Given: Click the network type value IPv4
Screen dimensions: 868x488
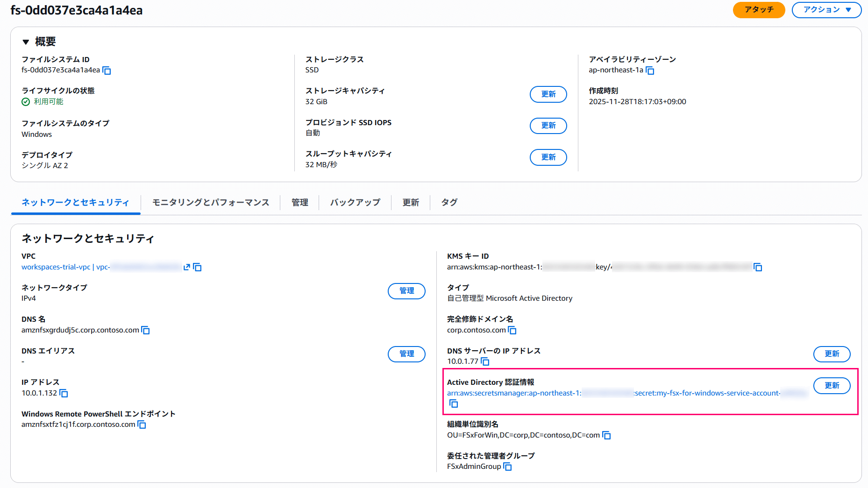Looking at the screenshot, I should tap(28, 298).
